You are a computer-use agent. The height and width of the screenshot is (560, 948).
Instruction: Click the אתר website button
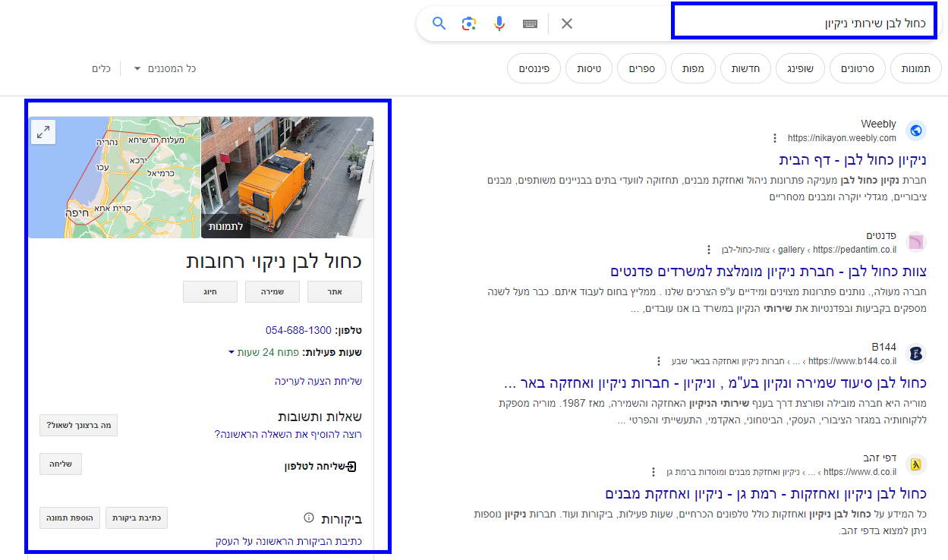click(x=334, y=291)
